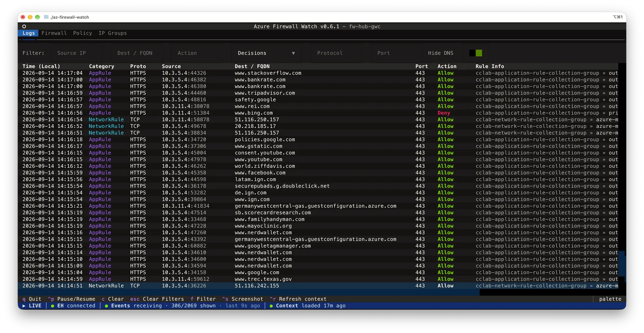
Task: Open the command palette
Action: tap(610, 299)
